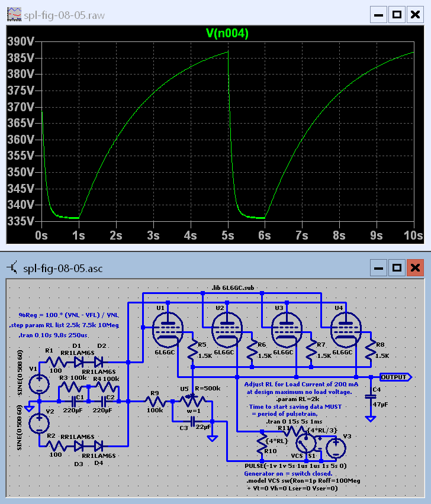Click the 5s time axis label

click(228, 235)
